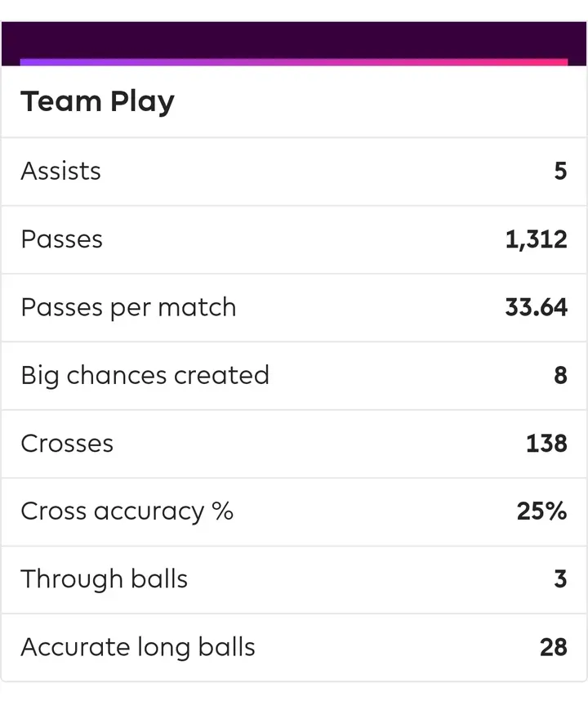
Task: Click the Team Play section heading
Action: 97,102
